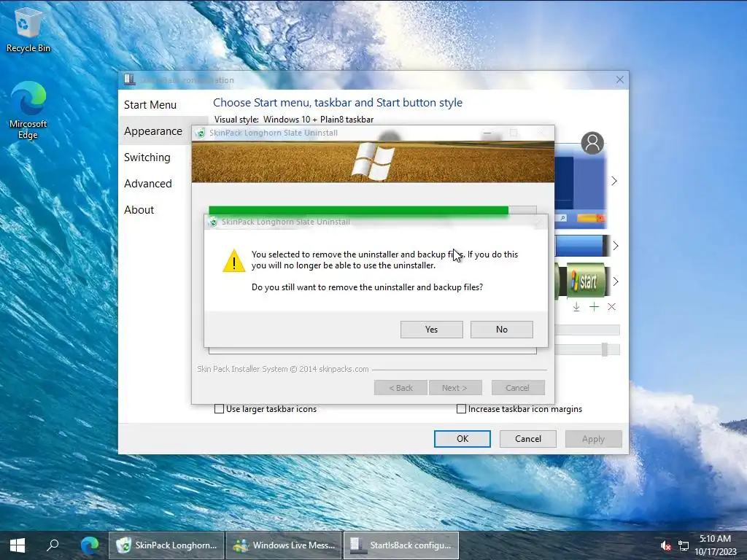
Task: Click Apply in StartIsBack configuration
Action: click(x=593, y=438)
